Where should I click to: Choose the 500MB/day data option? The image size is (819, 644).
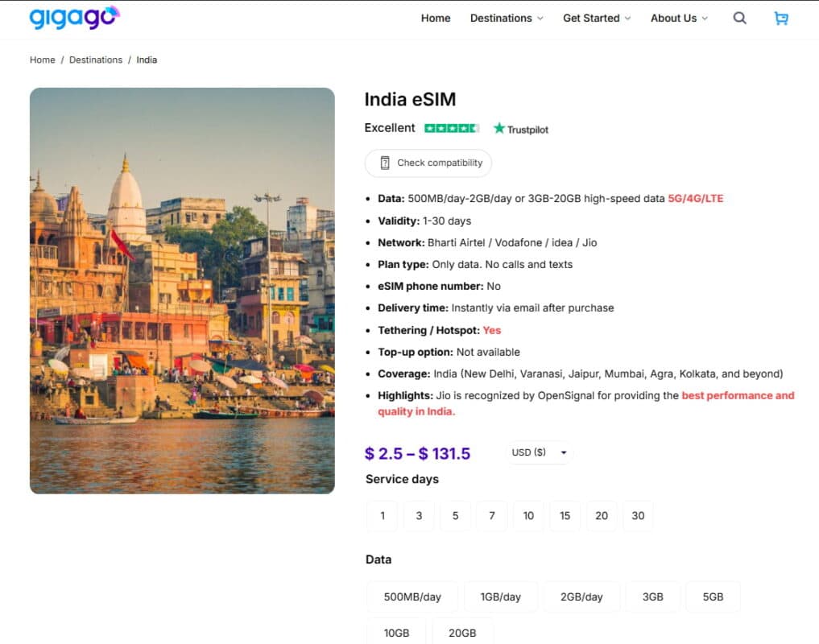(412, 597)
